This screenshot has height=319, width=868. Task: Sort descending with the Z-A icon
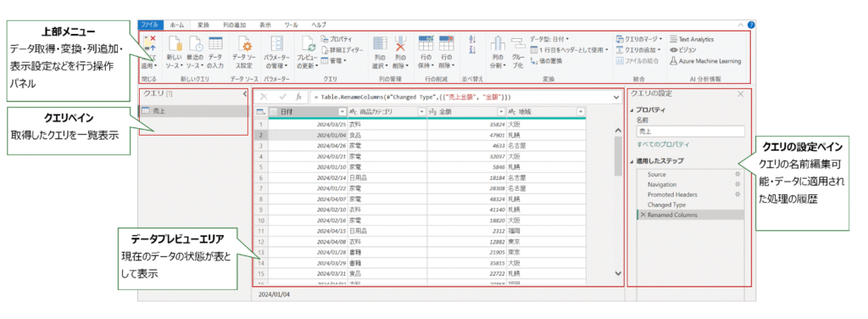pos(472,50)
